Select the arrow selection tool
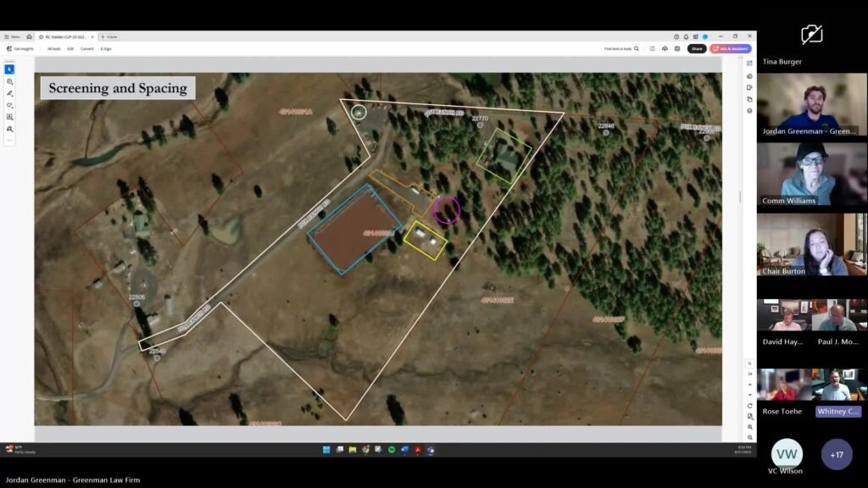Image resolution: width=868 pixels, height=488 pixels. point(10,69)
